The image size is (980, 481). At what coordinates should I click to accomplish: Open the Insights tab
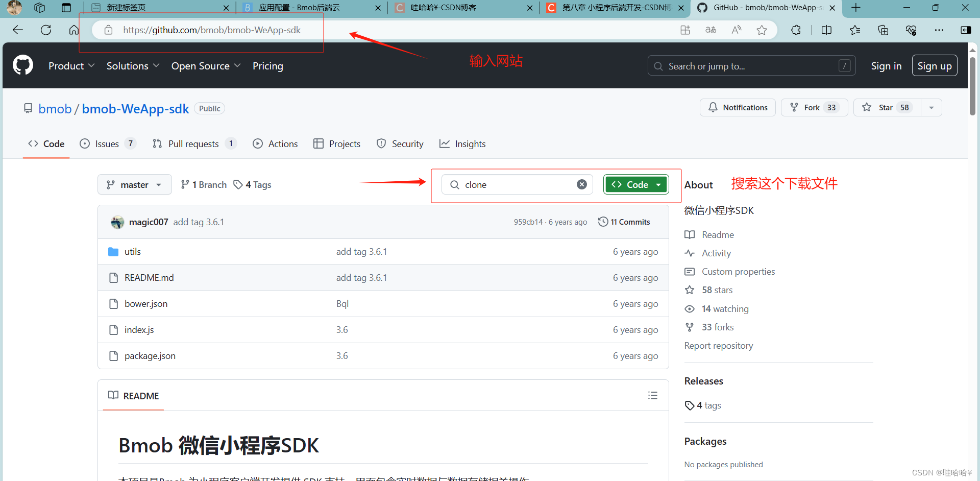click(463, 143)
